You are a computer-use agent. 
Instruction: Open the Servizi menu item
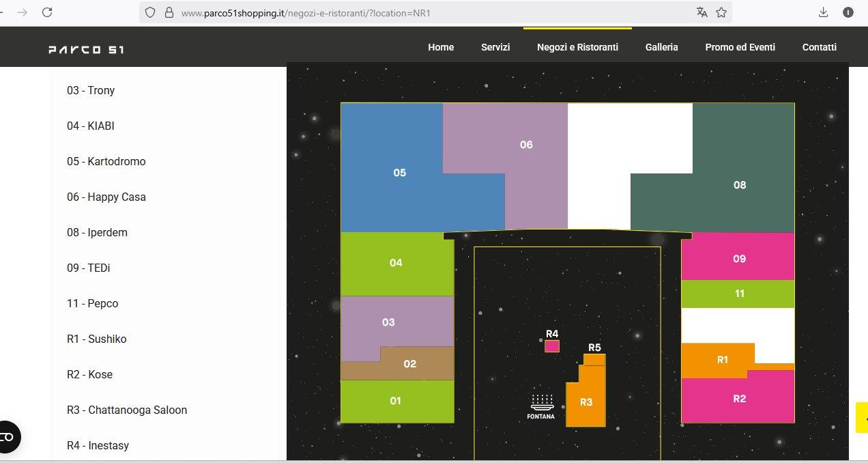pyautogui.click(x=495, y=47)
